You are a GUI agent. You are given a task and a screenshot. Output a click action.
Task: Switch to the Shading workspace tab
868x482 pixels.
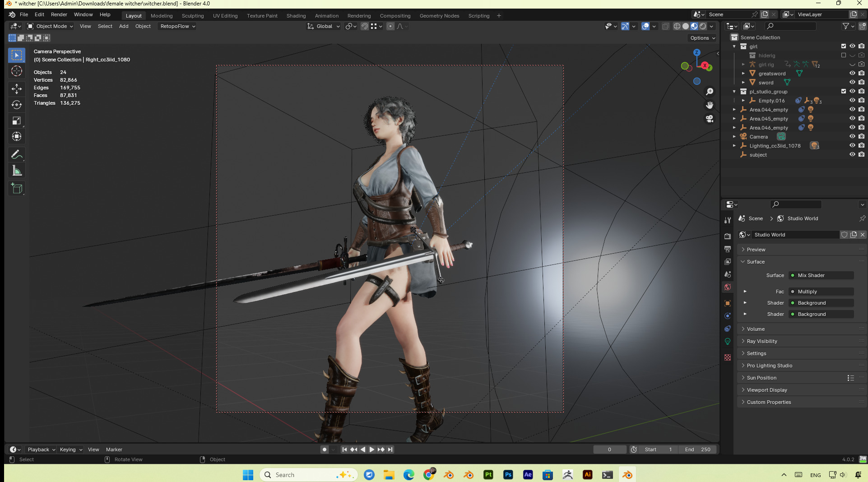[296, 16]
